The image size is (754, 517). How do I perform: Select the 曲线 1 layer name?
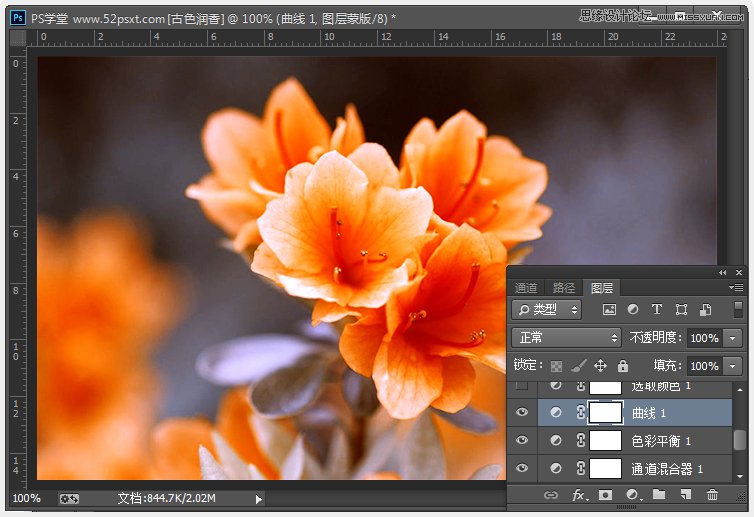649,413
